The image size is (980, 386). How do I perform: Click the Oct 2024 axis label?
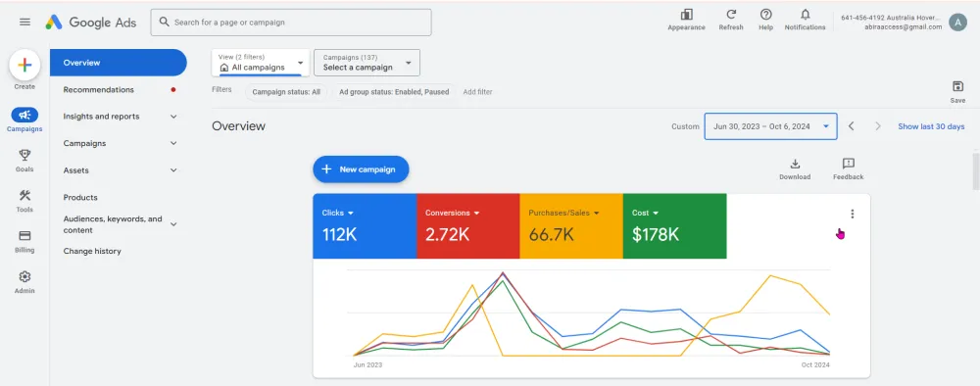coord(815,364)
